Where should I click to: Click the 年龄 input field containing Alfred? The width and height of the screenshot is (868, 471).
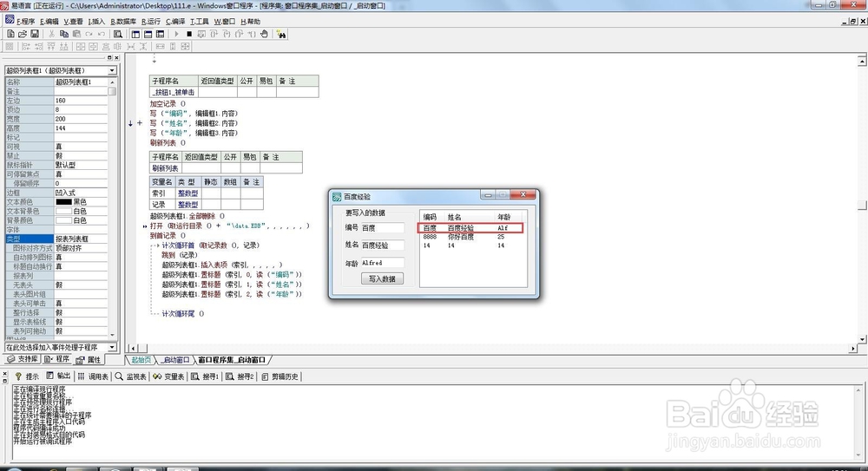pos(383,263)
